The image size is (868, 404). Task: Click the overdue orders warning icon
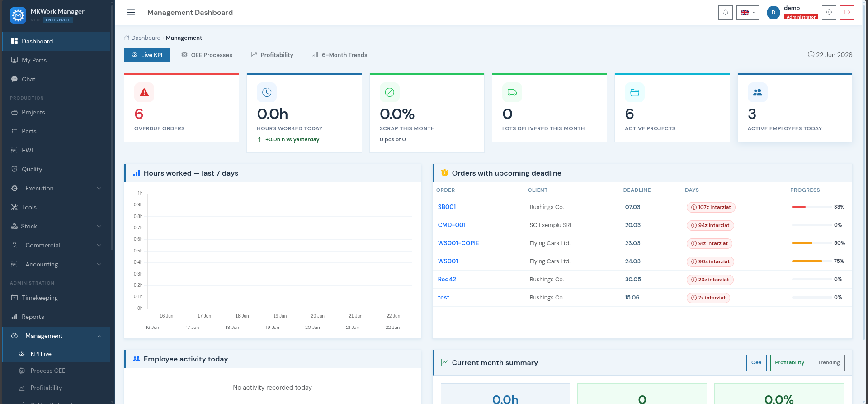144,92
